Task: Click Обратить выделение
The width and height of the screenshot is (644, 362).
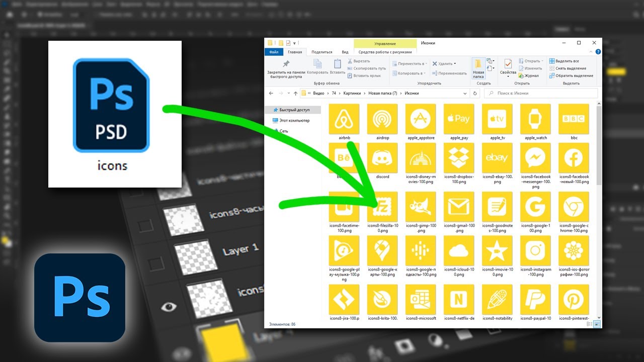Action: (571, 76)
